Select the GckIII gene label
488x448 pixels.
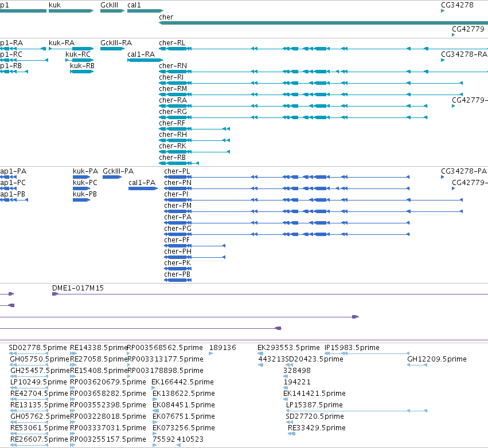(109, 5)
